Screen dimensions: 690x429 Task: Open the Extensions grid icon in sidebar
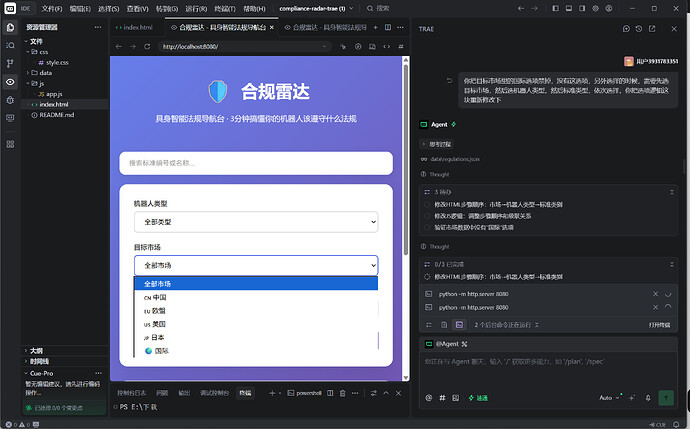click(x=10, y=144)
